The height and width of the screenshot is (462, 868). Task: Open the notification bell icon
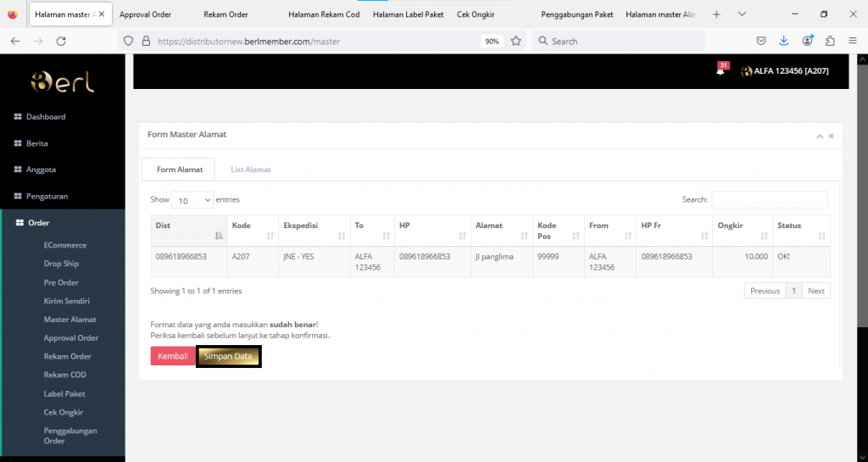coord(721,71)
